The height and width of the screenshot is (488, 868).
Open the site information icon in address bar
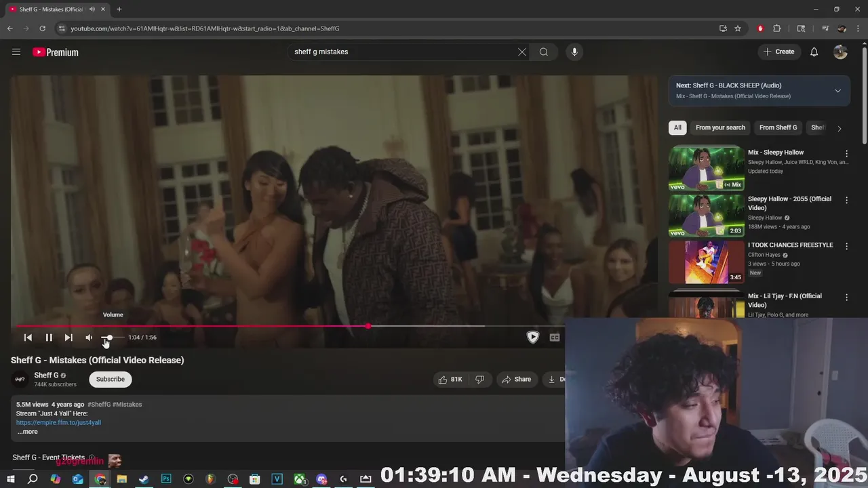click(62, 28)
